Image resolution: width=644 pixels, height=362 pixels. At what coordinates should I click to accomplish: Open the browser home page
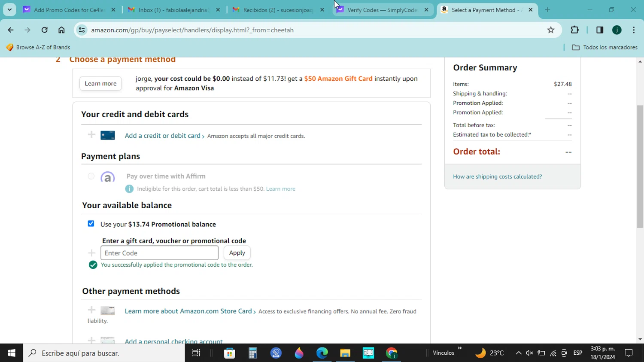61,30
